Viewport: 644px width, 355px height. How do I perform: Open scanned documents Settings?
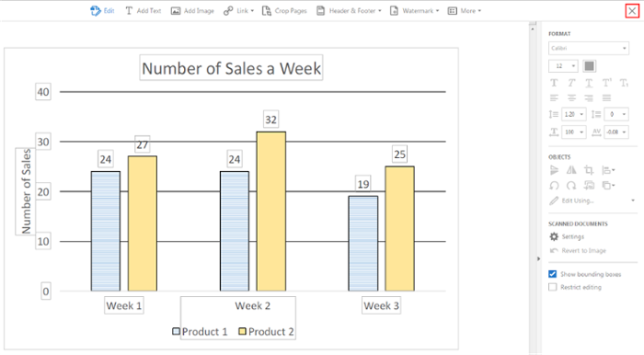pyautogui.click(x=567, y=236)
